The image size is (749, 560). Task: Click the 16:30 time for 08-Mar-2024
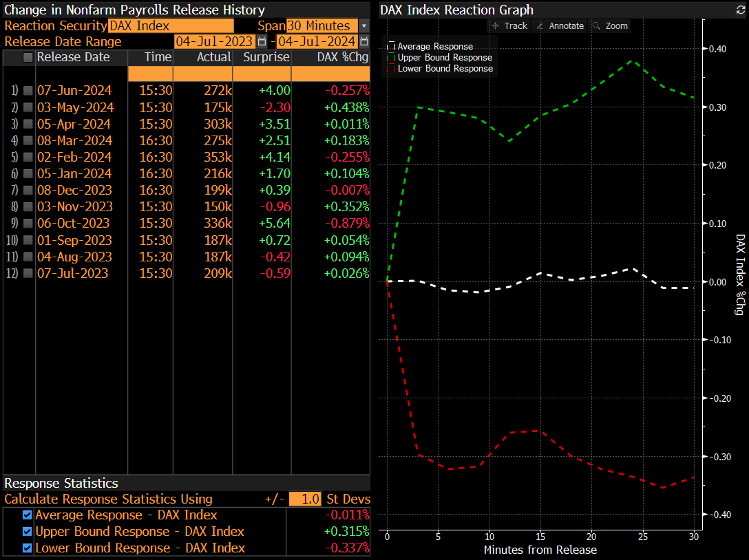tap(156, 140)
